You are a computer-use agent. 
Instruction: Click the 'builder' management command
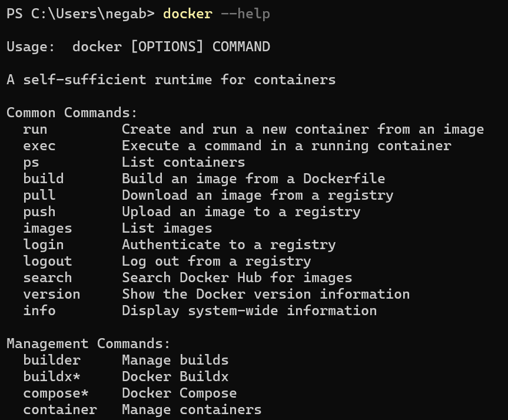click(x=52, y=361)
